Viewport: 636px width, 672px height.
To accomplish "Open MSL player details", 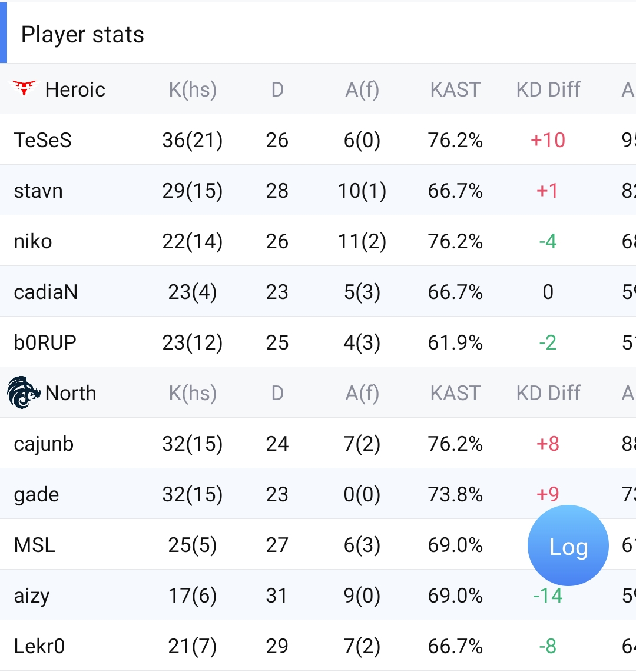I will [x=35, y=545].
